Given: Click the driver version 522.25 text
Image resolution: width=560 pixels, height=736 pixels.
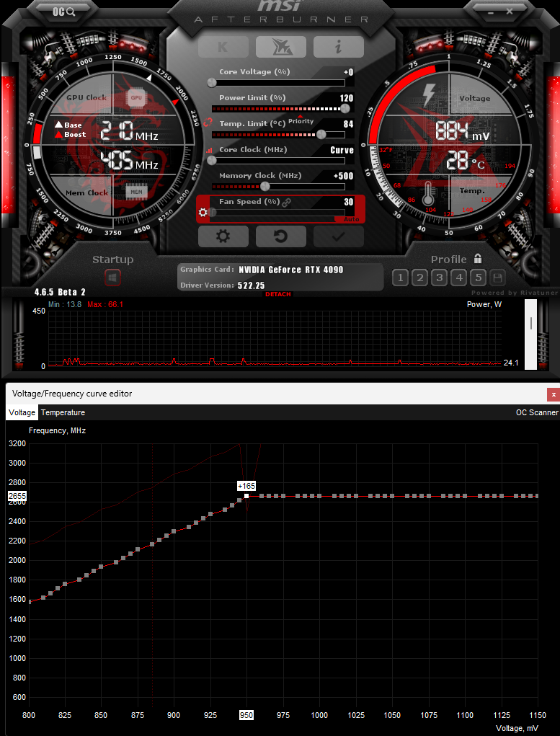Looking at the screenshot, I should (x=252, y=285).
